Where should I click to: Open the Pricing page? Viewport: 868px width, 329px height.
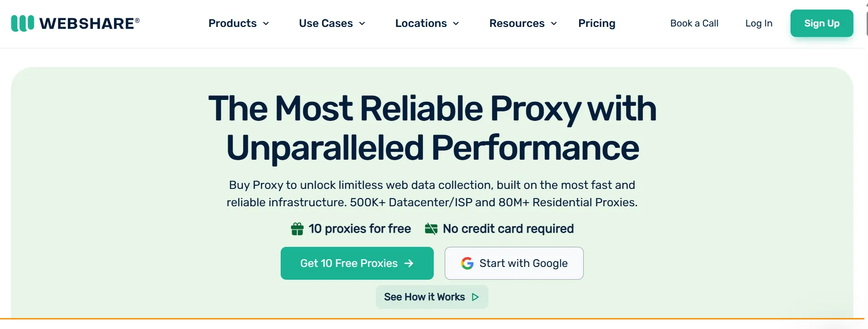(x=596, y=23)
